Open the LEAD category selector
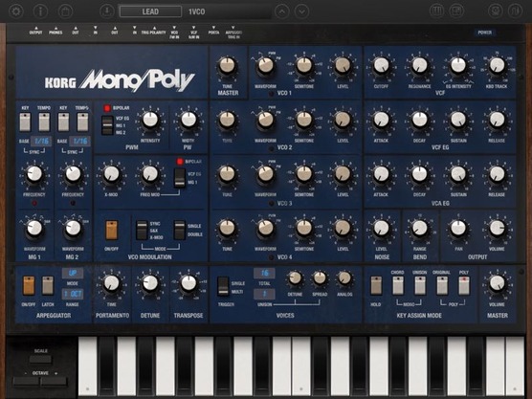 tap(150, 11)
